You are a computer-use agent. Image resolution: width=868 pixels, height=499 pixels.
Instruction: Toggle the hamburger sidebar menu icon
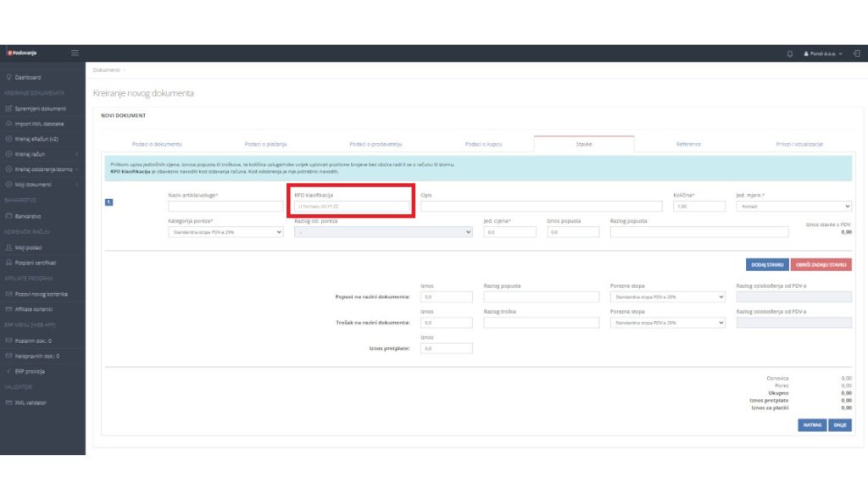(75, 53)
